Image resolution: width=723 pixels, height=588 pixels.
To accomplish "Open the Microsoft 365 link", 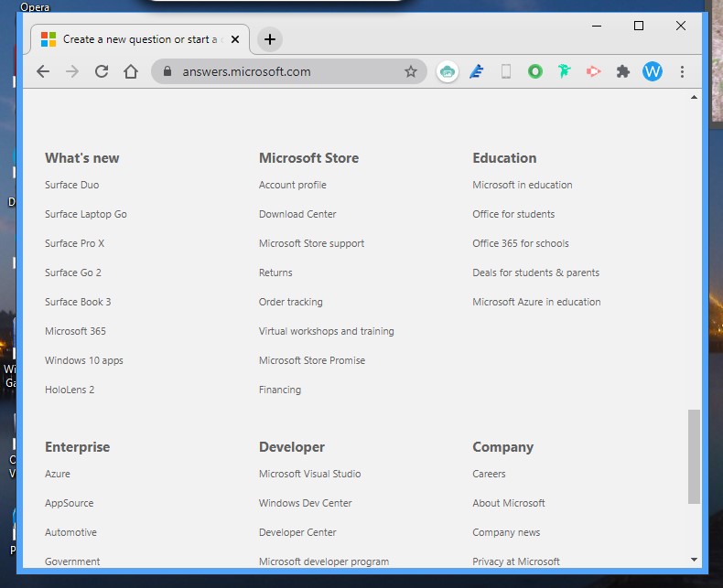I will coord(75,331).
